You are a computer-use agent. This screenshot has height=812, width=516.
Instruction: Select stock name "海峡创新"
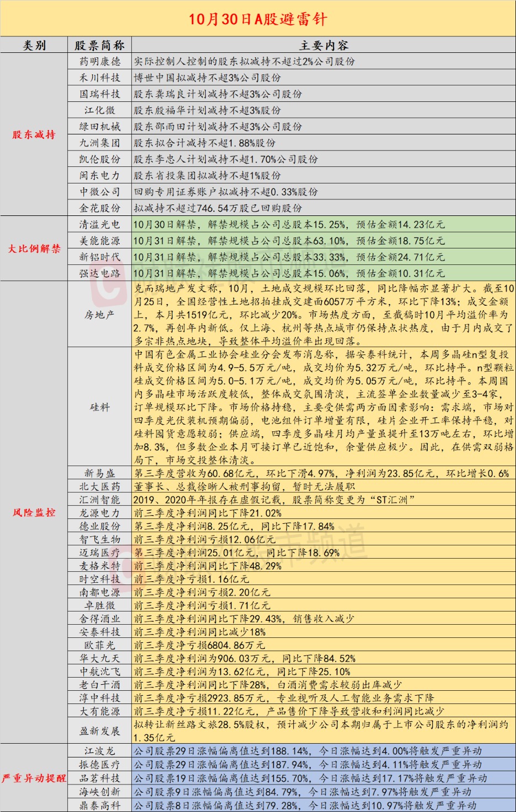[100, 792]
